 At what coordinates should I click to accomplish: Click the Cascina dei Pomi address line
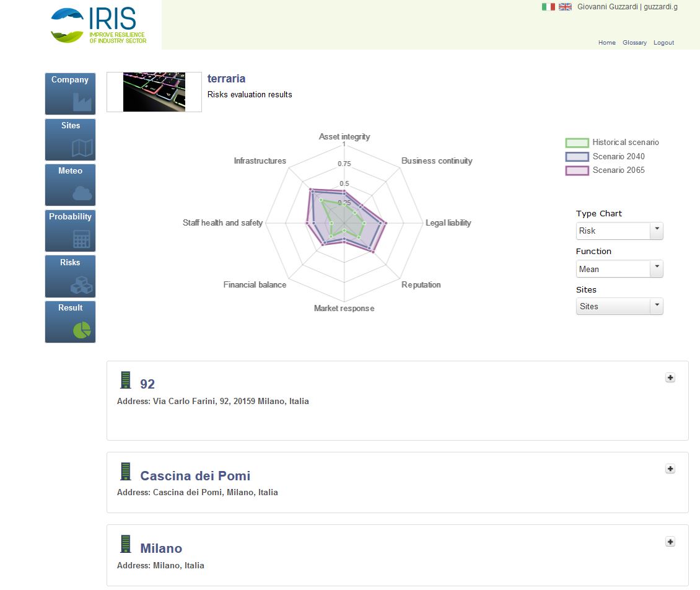[198, 492]
